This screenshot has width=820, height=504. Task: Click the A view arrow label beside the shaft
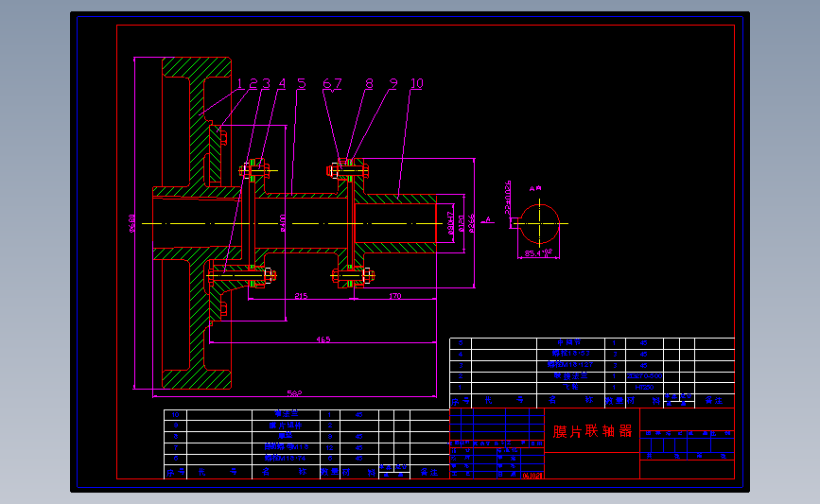pos(488,219)
